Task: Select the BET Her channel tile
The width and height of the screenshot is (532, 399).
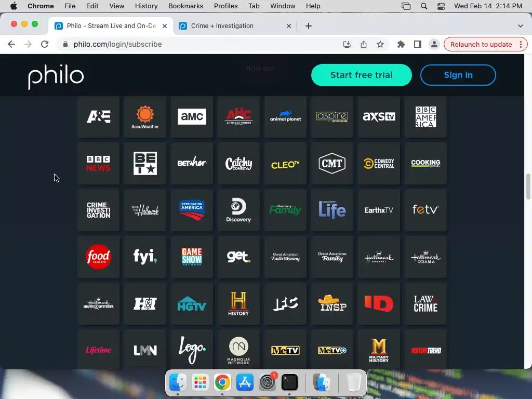Action: tap(192, 164)
